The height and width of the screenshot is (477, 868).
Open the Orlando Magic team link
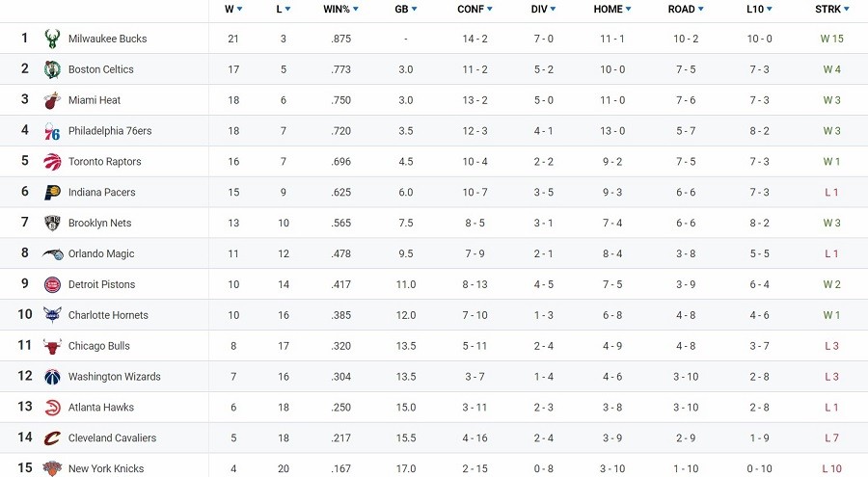[x=101, y=254]
